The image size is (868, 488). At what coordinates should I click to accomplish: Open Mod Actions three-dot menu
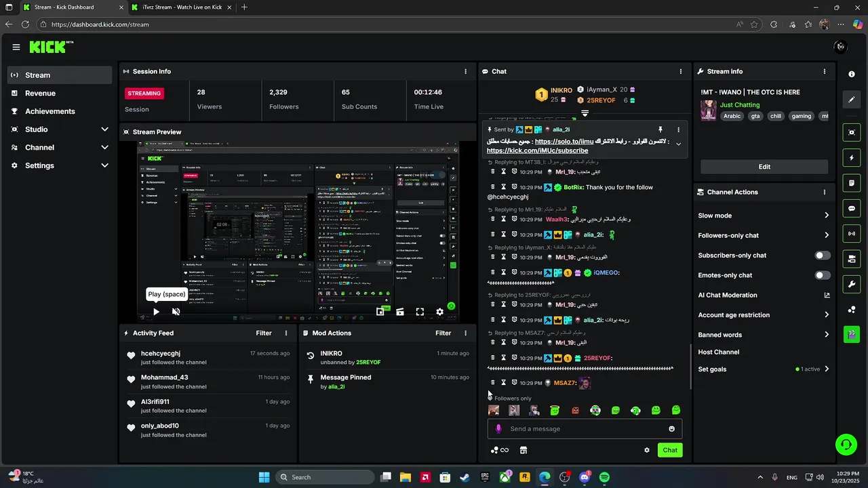[465, 333]
